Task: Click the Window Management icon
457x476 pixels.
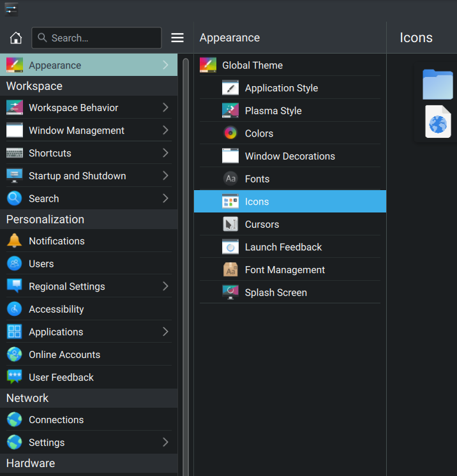Action: point(15,130)
